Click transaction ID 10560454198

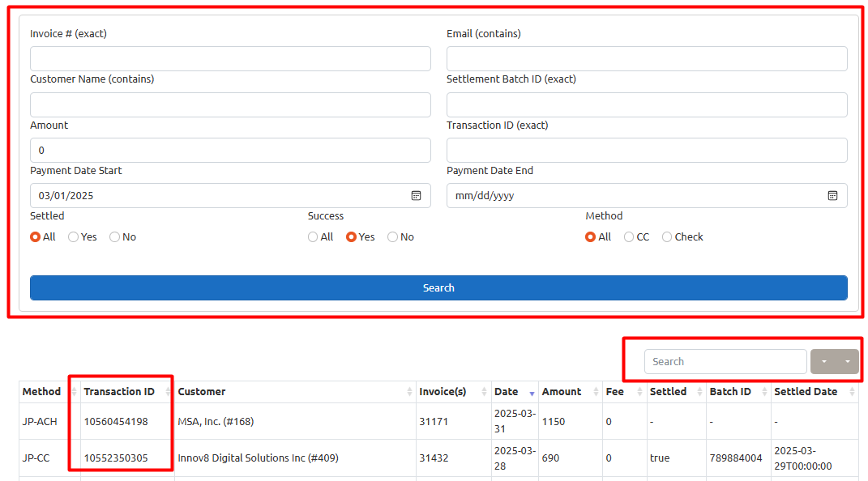pyautogui.click(x=116, y=422)
